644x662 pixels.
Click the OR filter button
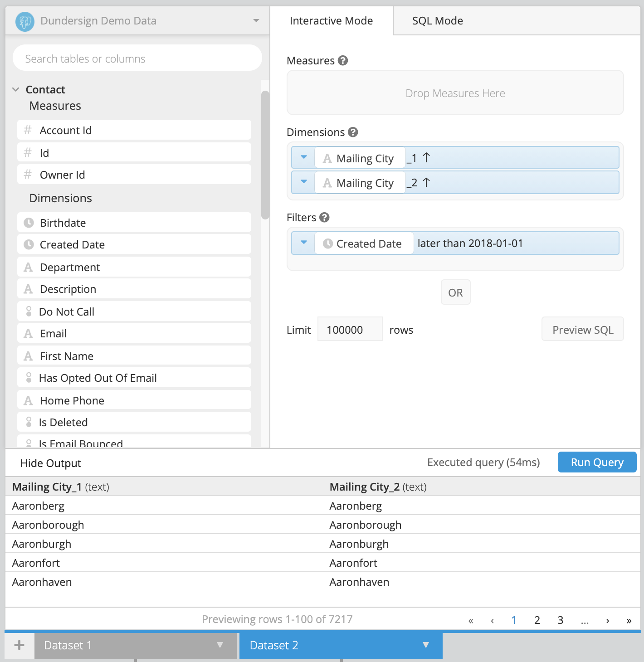coord(455,292)
